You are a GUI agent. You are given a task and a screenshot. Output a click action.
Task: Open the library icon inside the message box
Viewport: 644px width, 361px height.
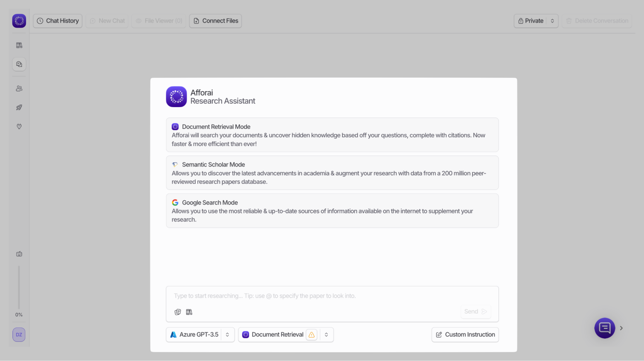coord(189,311)
